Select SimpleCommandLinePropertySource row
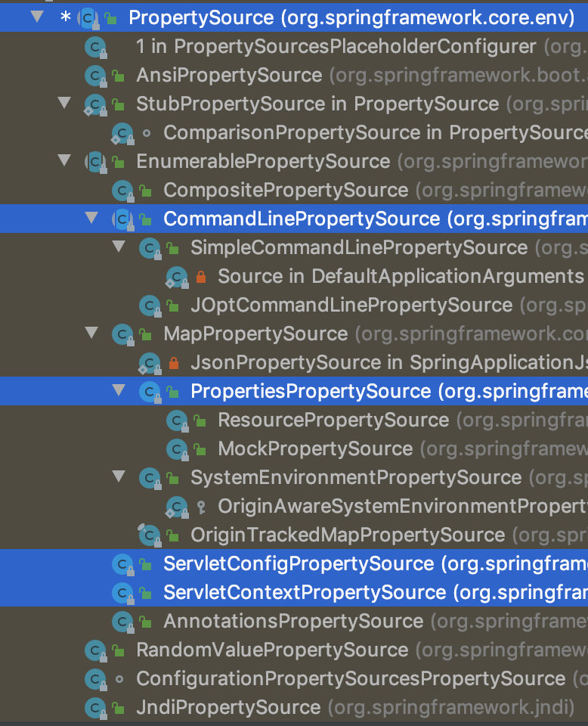Viewport: 588px width, 726px height. [294, 247]
